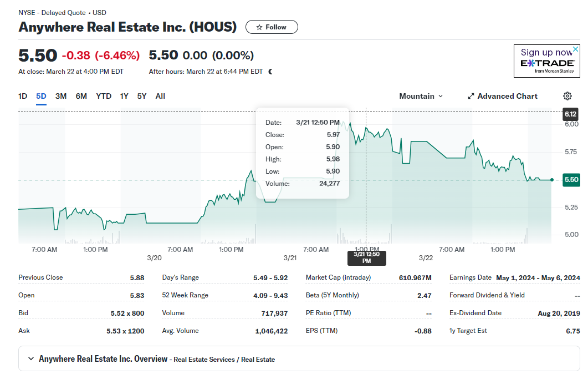Click the 3/20 date axis label
Viewport: 588px width, 374px height.
point(154,257)
